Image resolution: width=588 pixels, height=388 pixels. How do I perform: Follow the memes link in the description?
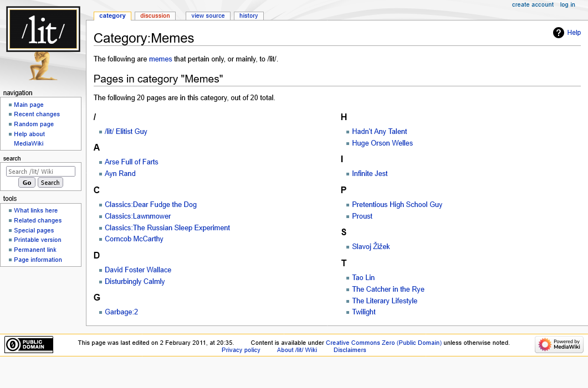pyautogui.click(x=161, y=59)
